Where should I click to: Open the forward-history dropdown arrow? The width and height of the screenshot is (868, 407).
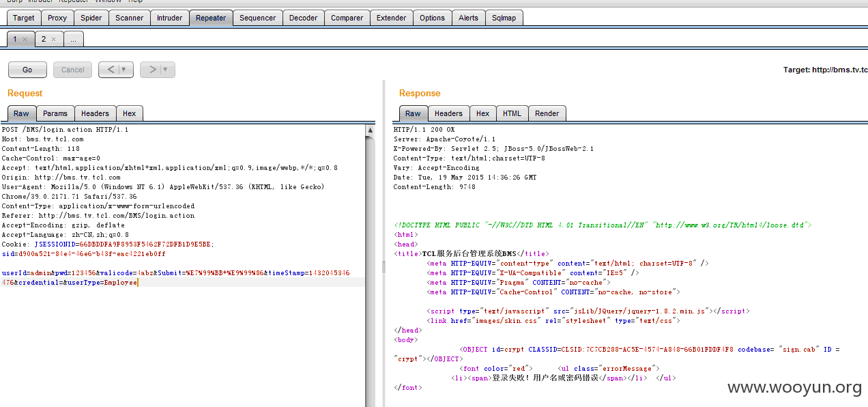[166, 70]
